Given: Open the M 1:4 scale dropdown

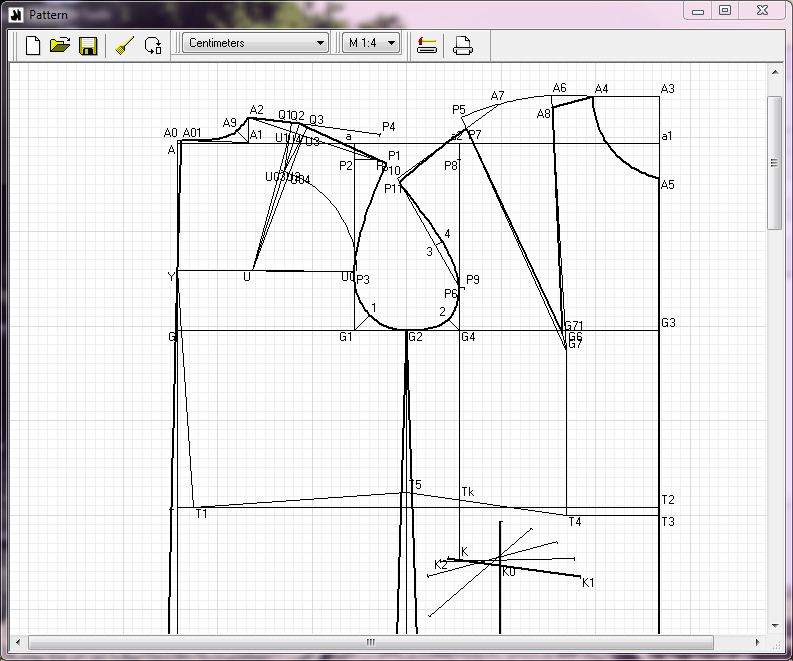Looking at the screenshot, I should [x=371, y=43].
